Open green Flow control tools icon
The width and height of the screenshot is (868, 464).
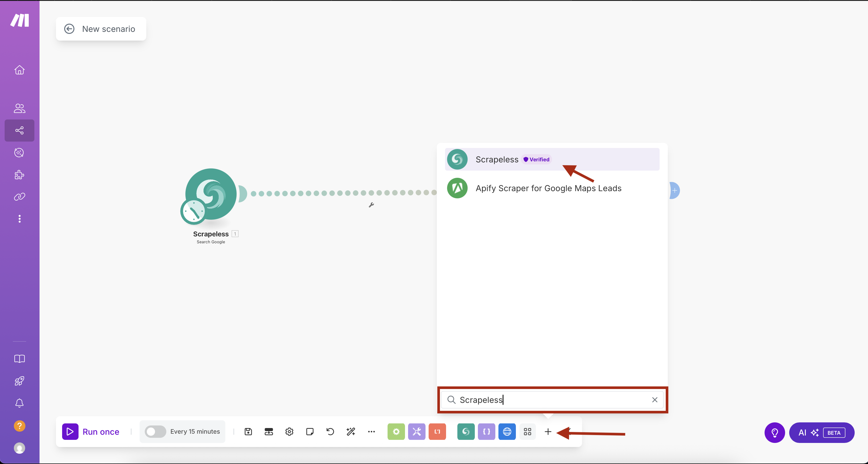pos(396,432)
